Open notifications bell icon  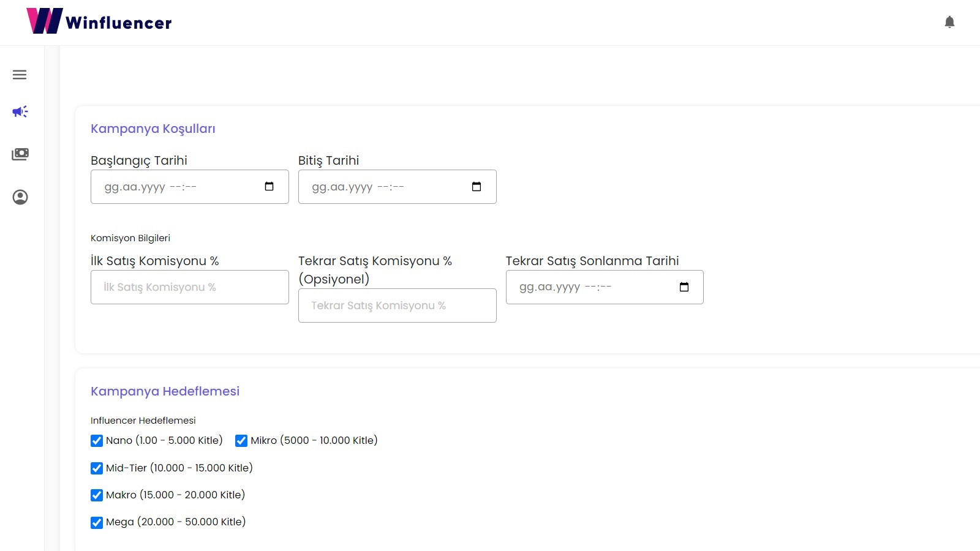click(949, 23)
